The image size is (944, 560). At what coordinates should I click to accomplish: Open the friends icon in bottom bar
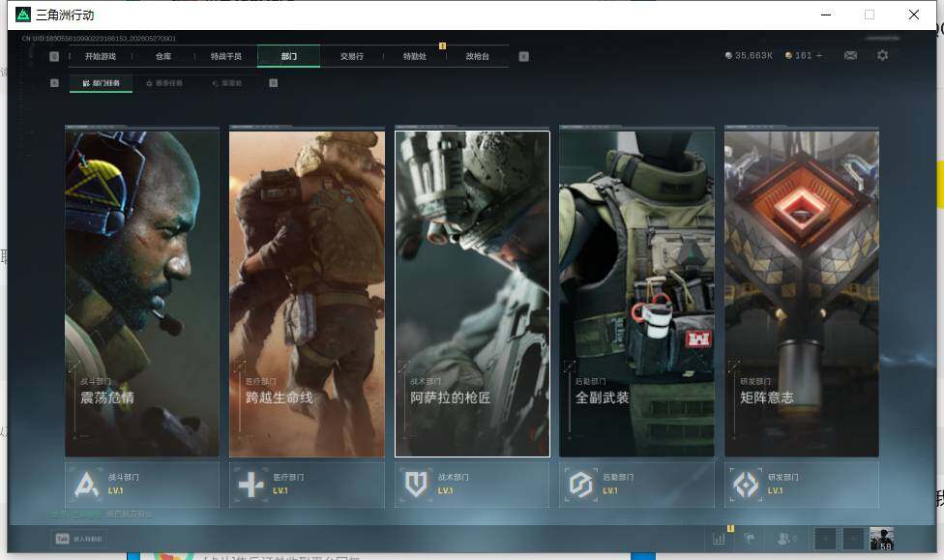tap(785, 539)
